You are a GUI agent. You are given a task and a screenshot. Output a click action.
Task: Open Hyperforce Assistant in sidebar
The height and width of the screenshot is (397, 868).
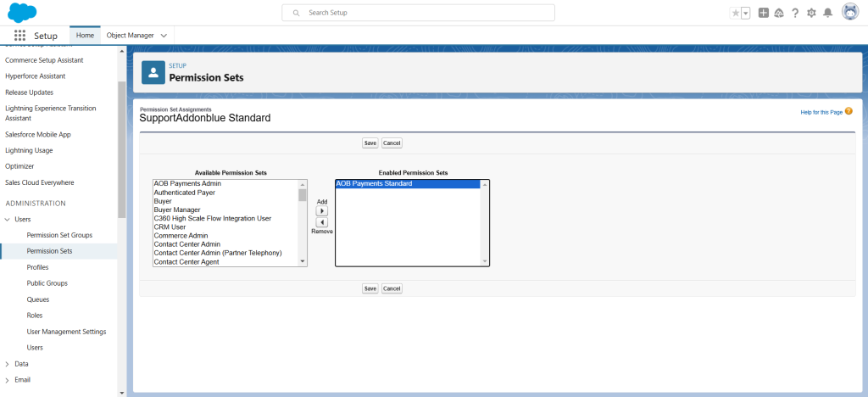click(35, 75)
